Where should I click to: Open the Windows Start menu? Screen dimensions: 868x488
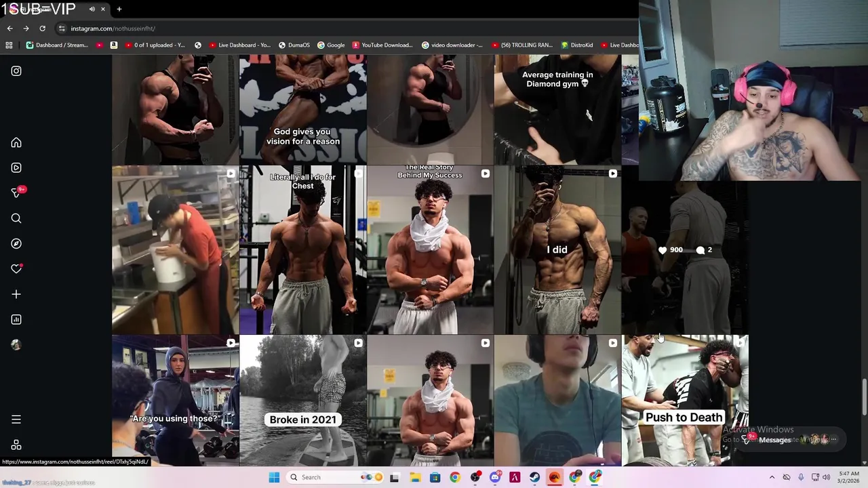(x=274, y=477)
